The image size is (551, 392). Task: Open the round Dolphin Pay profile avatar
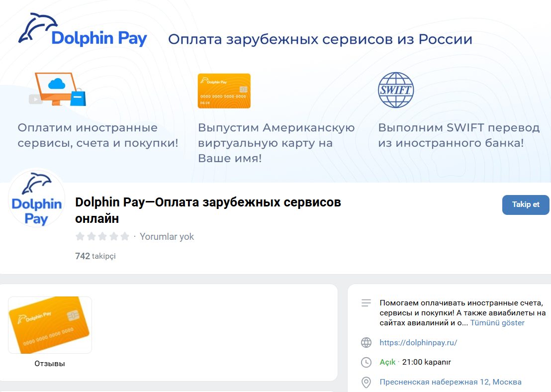pos(36,199)
